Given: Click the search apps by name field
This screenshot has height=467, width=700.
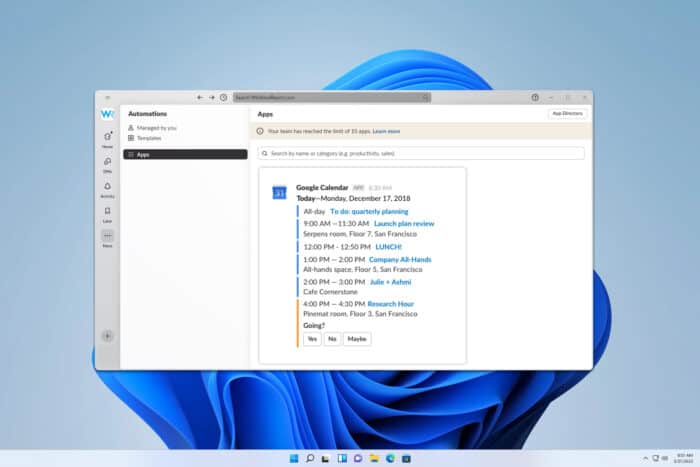Looking at the screenshot, I should point(420,154).
